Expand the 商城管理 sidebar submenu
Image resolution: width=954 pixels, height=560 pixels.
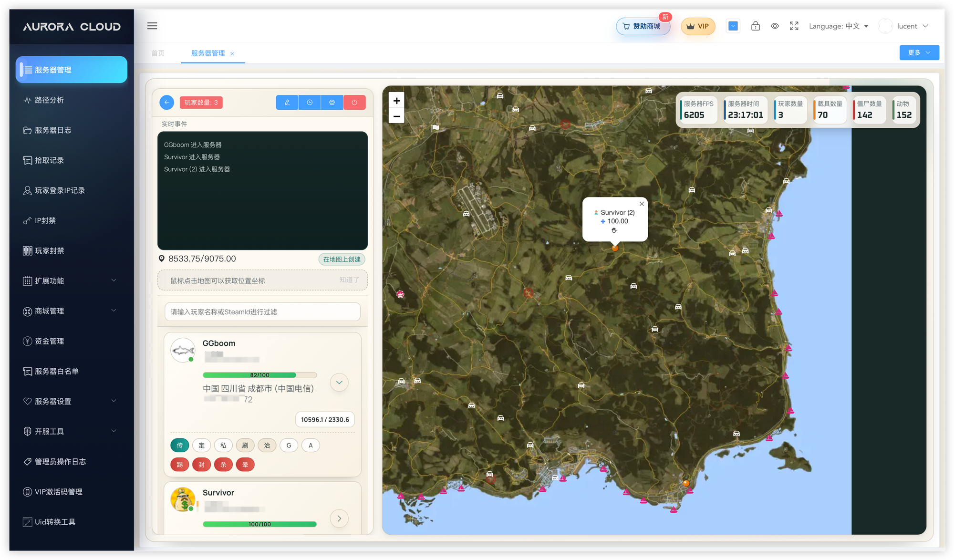[72, 311]
